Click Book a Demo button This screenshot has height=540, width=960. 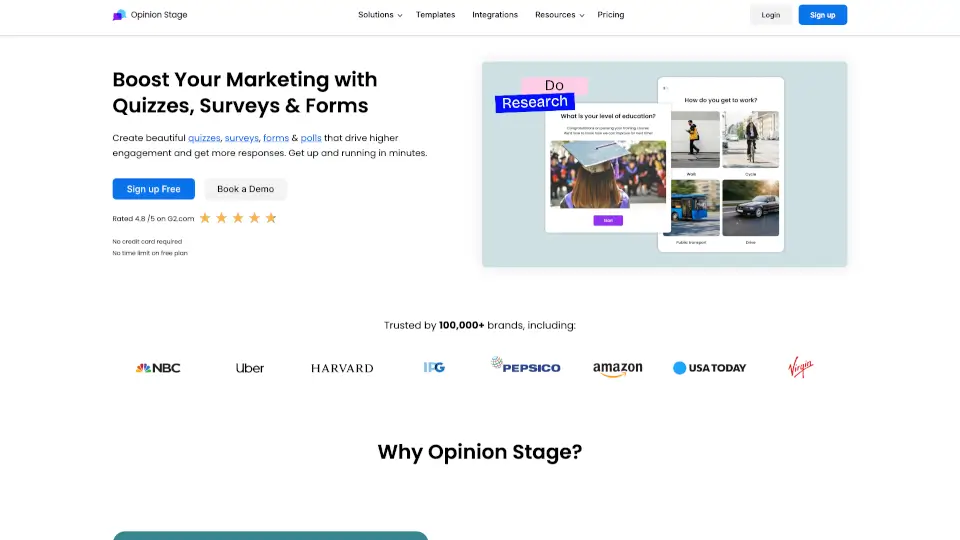tap(246, 189)
